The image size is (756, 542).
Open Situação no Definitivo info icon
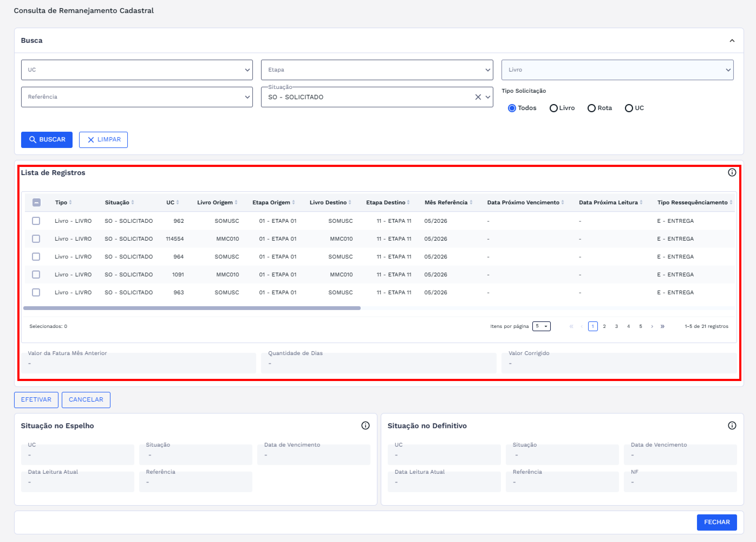pos(732,425)
